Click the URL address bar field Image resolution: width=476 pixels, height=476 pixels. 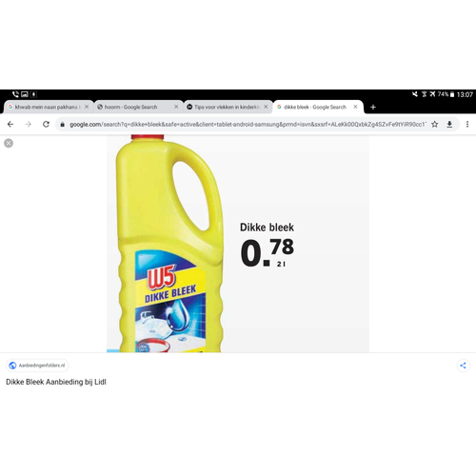(x=248, y=125)
